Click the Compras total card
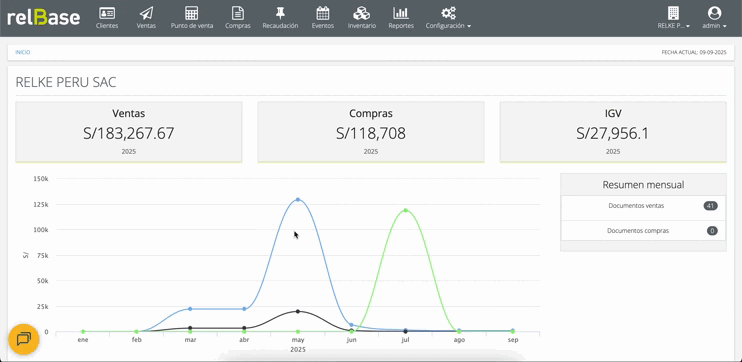Viewport: 742px width, 362px height. [x=371, y=132]
